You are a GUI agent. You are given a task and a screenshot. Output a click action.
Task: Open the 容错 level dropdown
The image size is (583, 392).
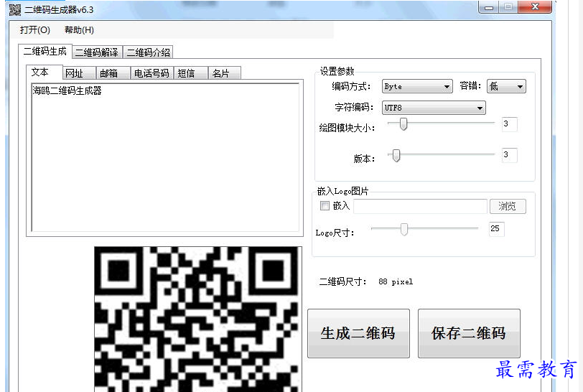coord(506,86)
